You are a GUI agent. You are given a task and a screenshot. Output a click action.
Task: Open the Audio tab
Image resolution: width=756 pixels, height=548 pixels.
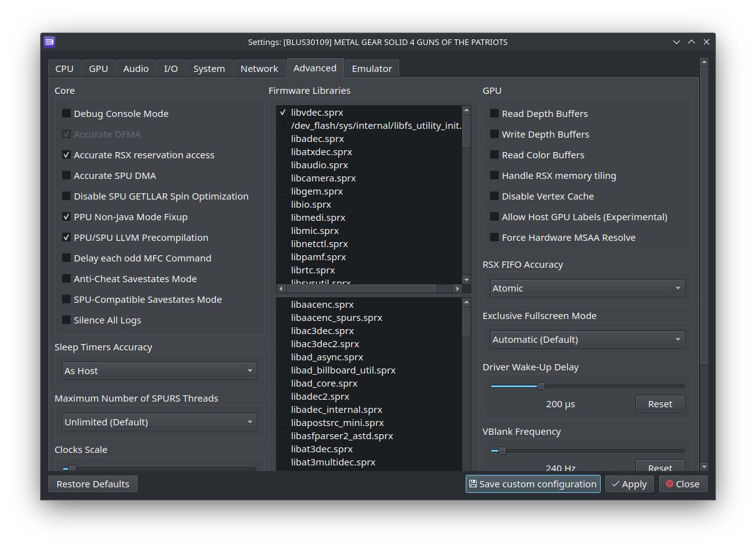(136, 69)
